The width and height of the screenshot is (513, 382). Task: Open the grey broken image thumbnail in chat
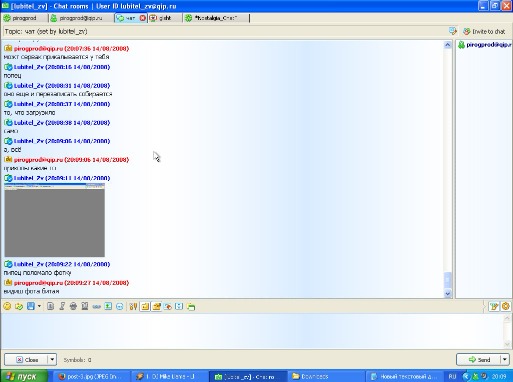point(55,220)
